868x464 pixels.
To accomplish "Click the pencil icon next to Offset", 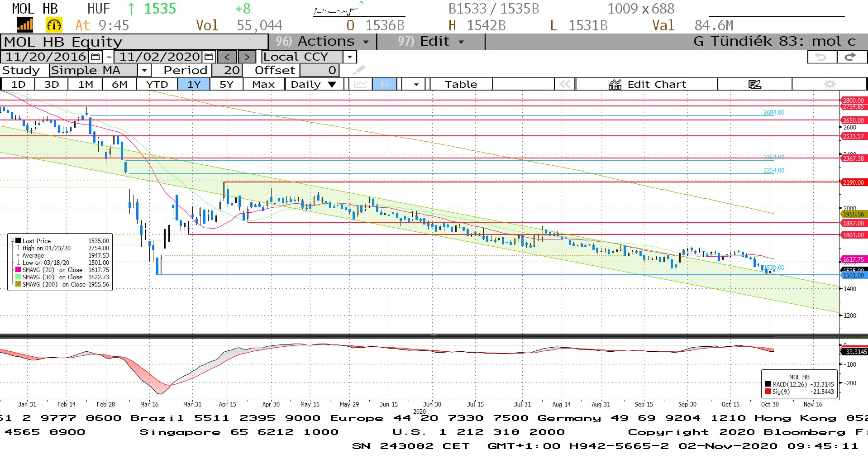I will click(358, 70).
